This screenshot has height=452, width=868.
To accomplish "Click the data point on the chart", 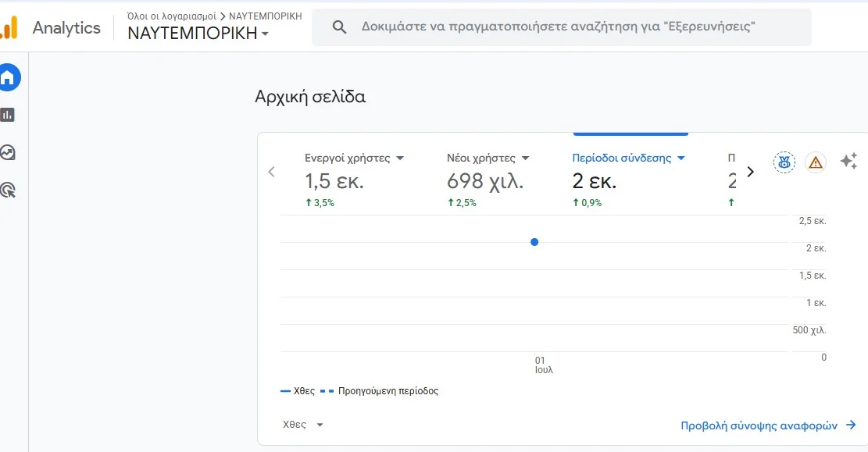I will 534,242.
